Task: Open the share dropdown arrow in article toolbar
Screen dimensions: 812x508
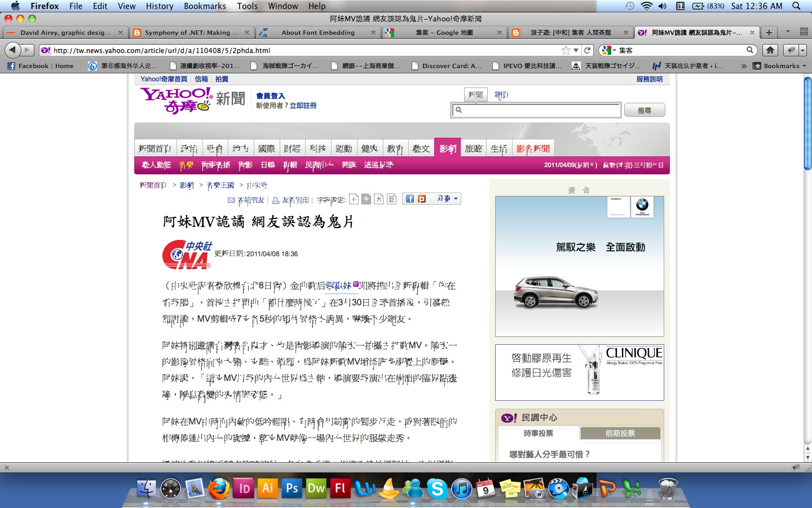Action: tap(456, 199)
